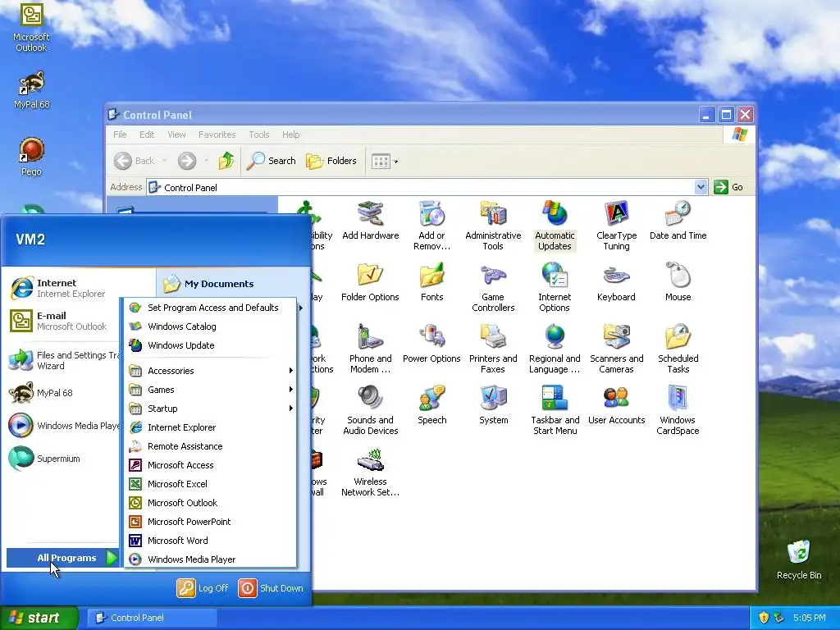The image size is (840, 630).
Task: Toggle the Folders toolbar button
Action: [331, 161]
